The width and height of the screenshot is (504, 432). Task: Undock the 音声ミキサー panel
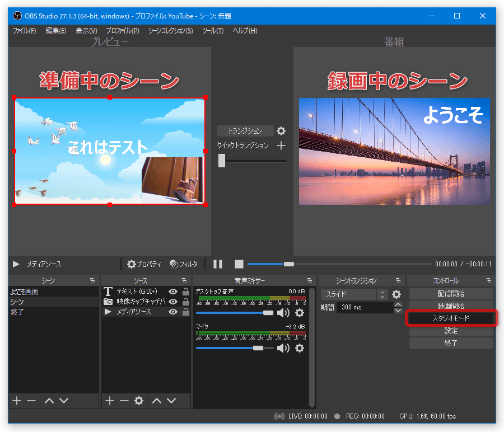pyautogui.click(x=310, y=280)
